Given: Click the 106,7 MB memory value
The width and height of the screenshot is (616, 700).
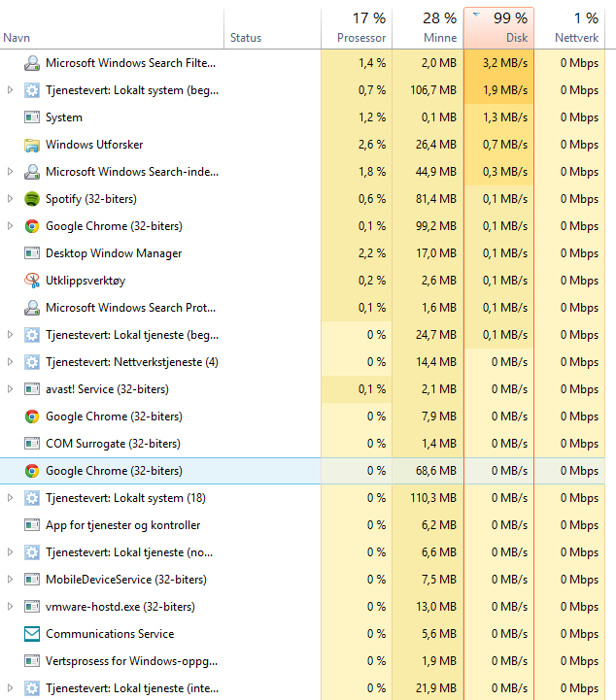Looking at the screenshot, I should click(x=433, y=90).
